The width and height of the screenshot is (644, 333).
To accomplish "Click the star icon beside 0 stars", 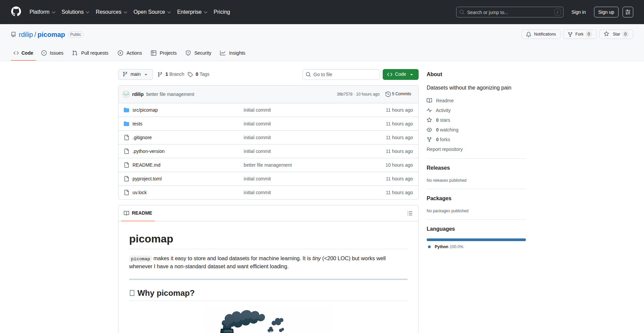I will tap(429, 120).
